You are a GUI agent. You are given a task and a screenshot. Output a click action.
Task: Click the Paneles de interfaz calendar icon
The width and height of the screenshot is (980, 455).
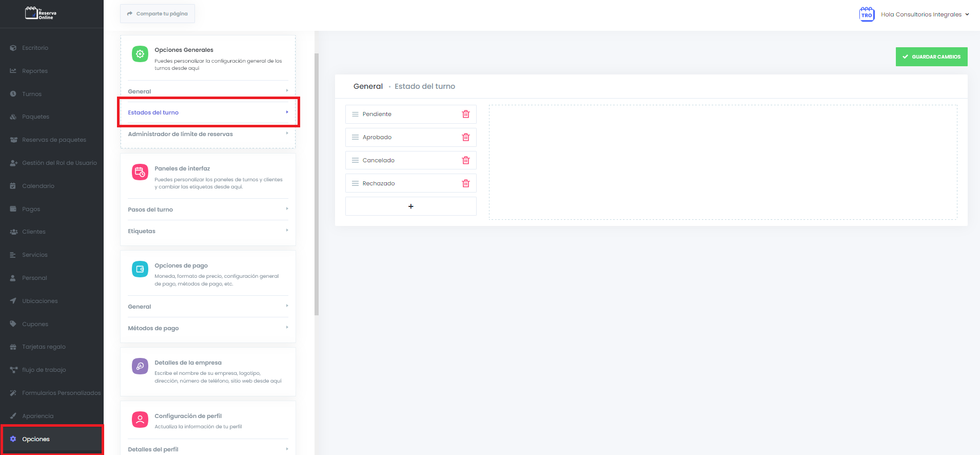click(x=140, y=173)
